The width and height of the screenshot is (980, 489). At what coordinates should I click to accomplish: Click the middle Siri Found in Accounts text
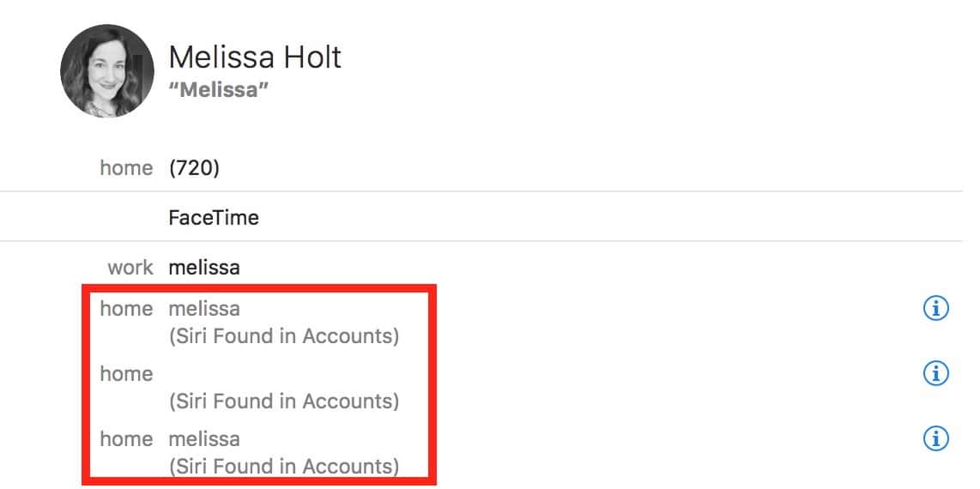tap(284, 401)
